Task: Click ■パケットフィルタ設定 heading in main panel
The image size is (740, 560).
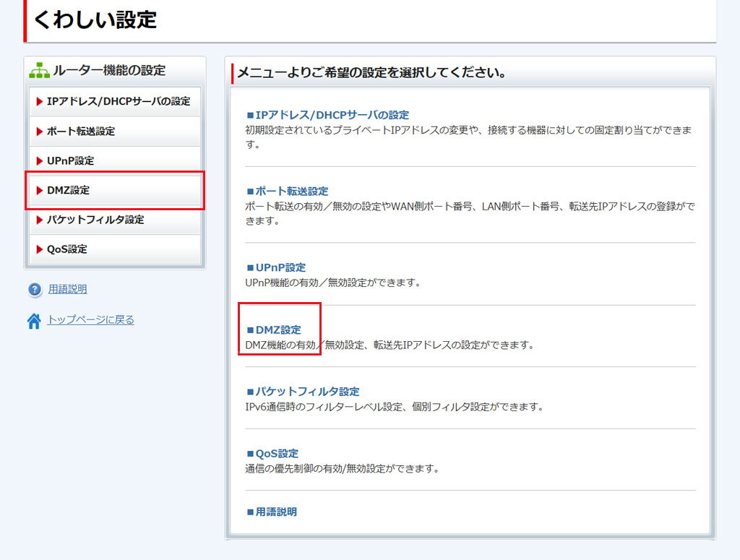Action: coord(303,392)
